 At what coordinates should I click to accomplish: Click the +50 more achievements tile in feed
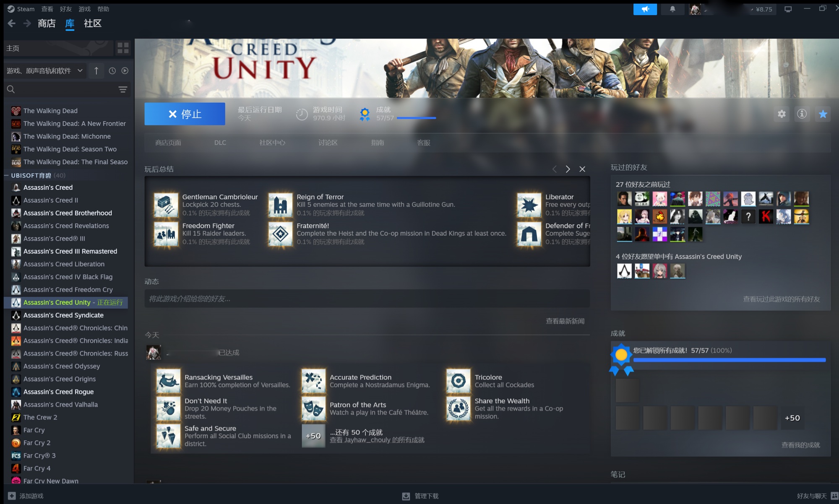tap(313, 436)
